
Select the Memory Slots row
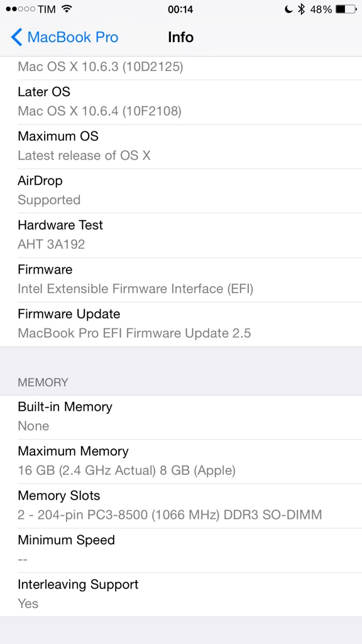pos(181,506)
